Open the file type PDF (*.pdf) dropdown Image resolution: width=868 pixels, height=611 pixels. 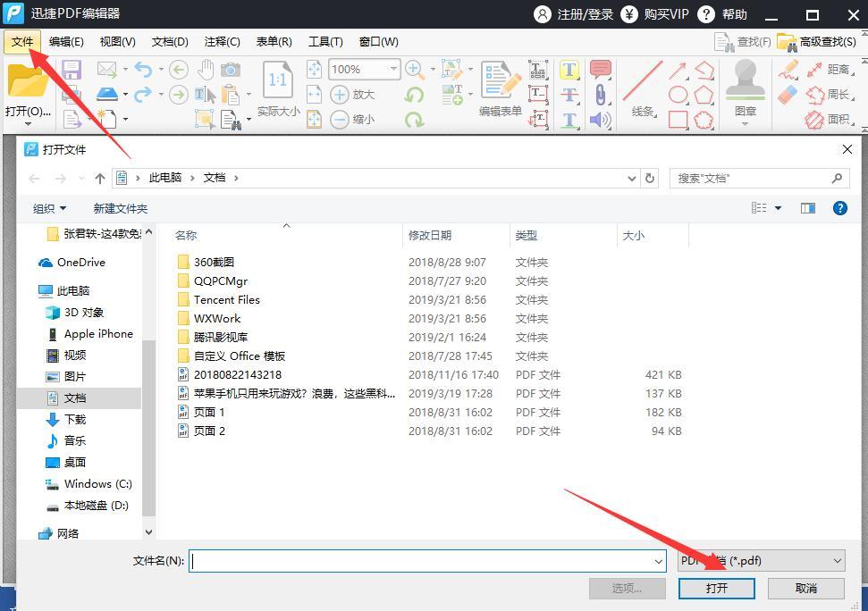point(761,561)
